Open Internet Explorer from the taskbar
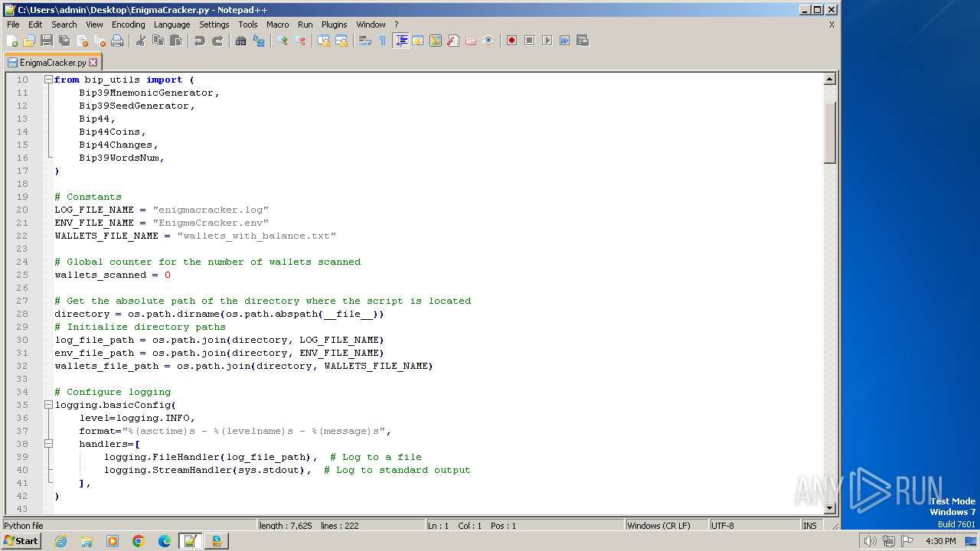The height and width of the screenshot is (551, 980). [x=60, y=541]
